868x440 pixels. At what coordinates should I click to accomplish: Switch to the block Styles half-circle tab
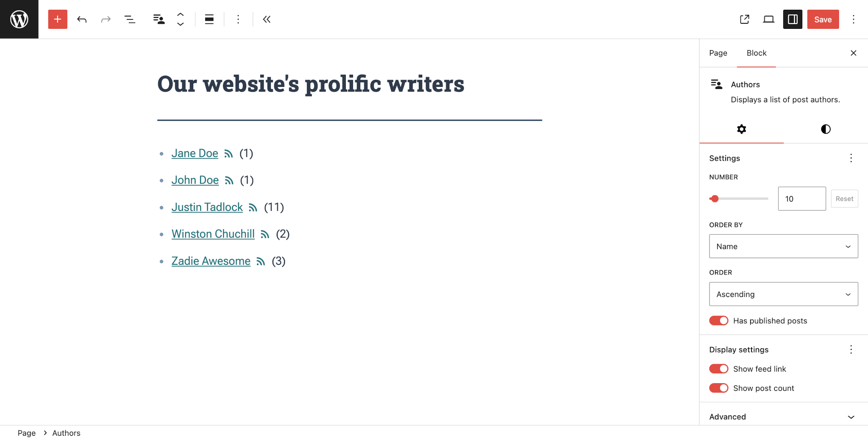826,129
